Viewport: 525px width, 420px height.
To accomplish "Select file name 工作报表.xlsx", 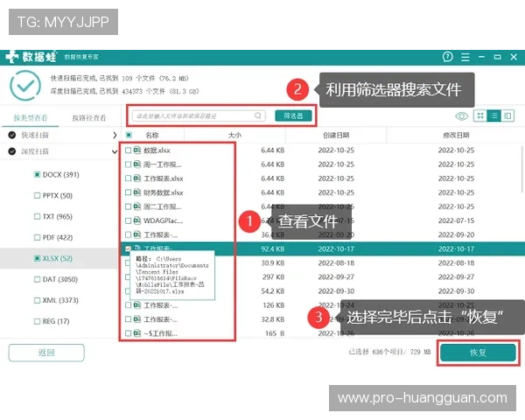I will tap(164, 178).
